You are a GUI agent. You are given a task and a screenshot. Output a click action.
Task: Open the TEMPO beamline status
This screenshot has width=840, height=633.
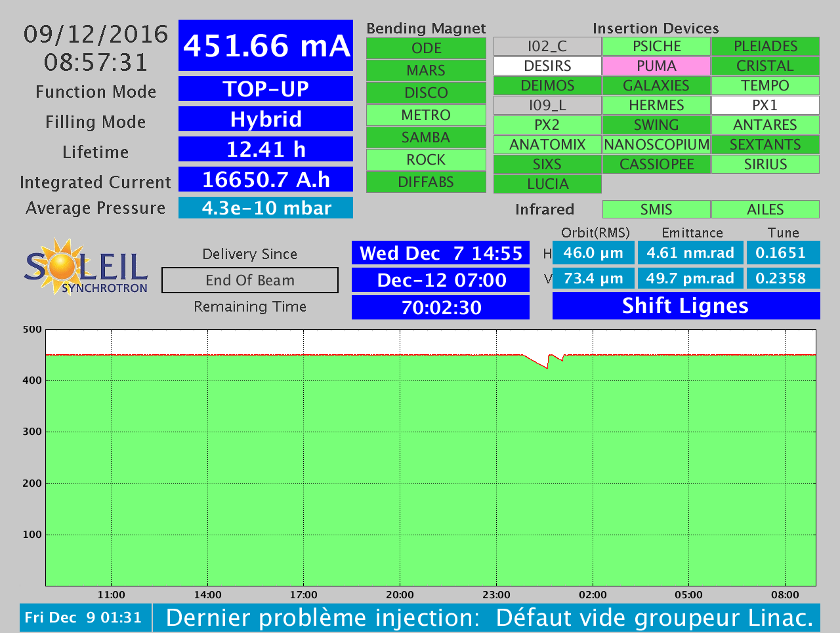[x=765, y=86]
